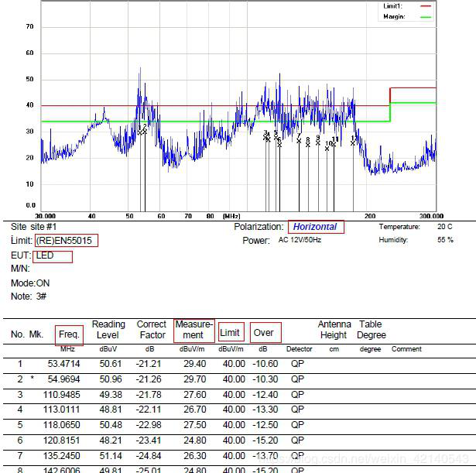Click the -10.30 over value cell

tap(265, 379)
